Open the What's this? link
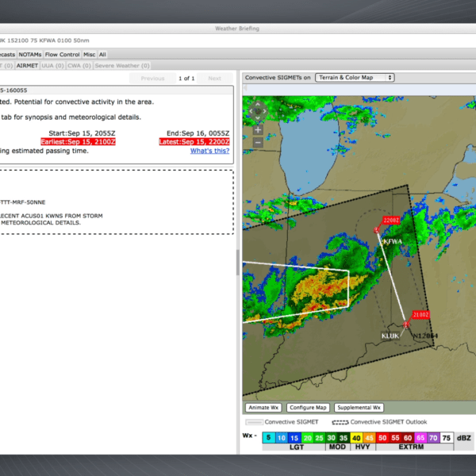 (209, 151)
